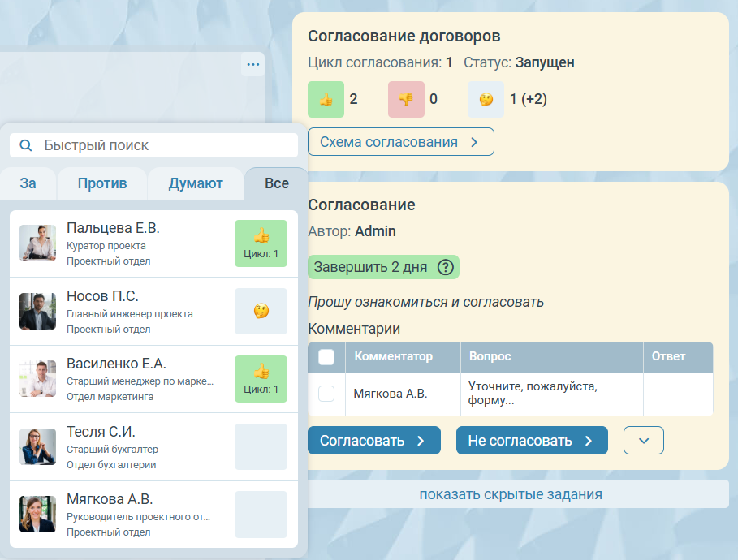
Task: Open the Думают tab
Action: (196, 183)
